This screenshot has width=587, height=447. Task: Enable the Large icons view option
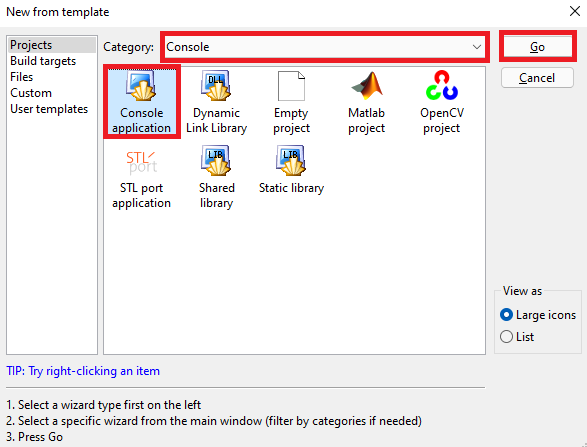[x=538, y=315]
